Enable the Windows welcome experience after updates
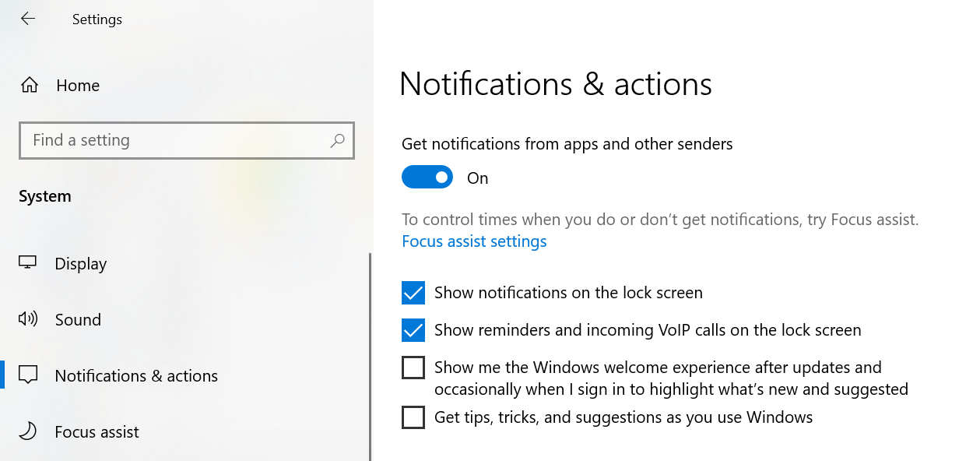This screenshot has height=461, width=980. coord(413,367)
